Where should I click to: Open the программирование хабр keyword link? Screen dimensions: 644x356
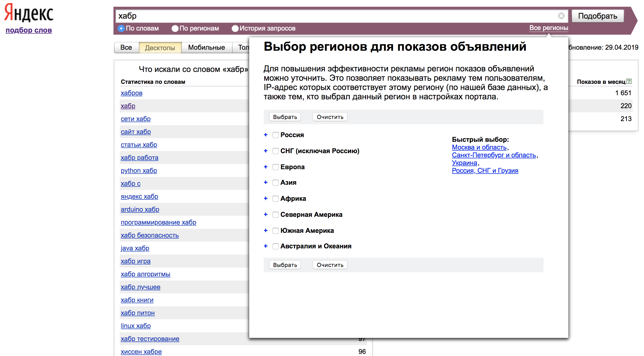click(x=159, y=222)
